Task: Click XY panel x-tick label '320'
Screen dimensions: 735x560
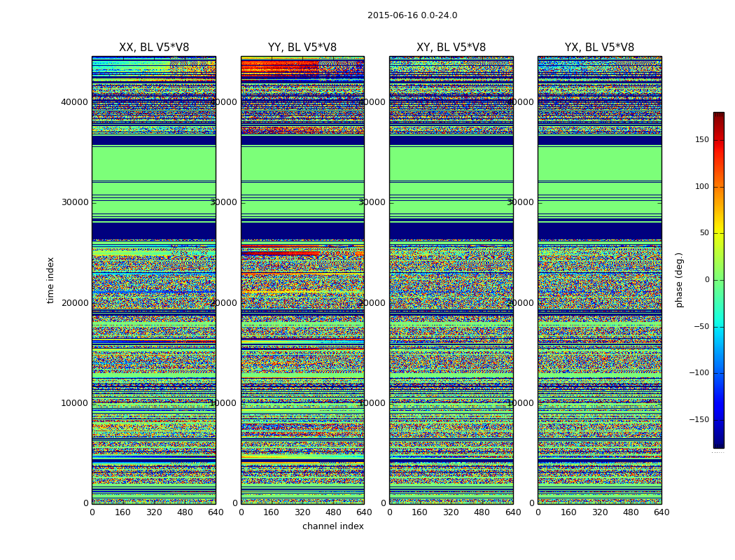Action: 451,512
